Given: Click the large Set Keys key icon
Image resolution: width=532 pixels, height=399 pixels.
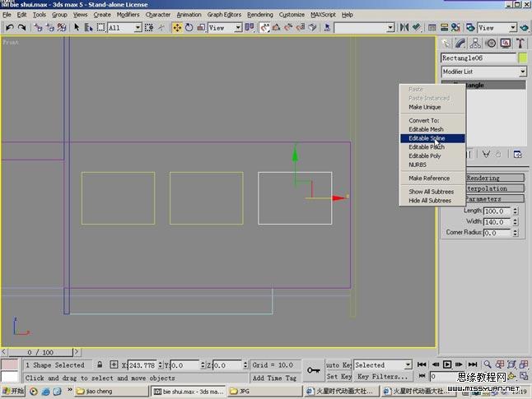Looking at the screenshot, I should point(314,370).
